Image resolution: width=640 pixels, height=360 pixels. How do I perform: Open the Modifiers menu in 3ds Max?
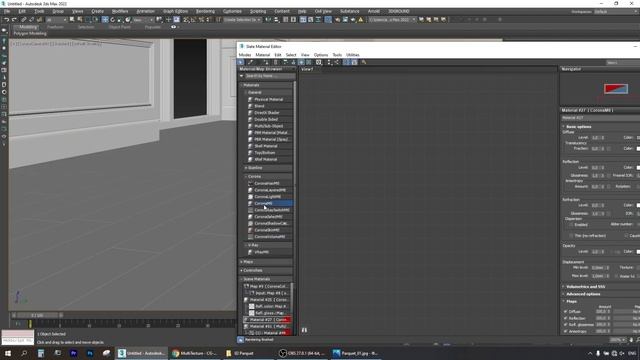tap(120, 11)
